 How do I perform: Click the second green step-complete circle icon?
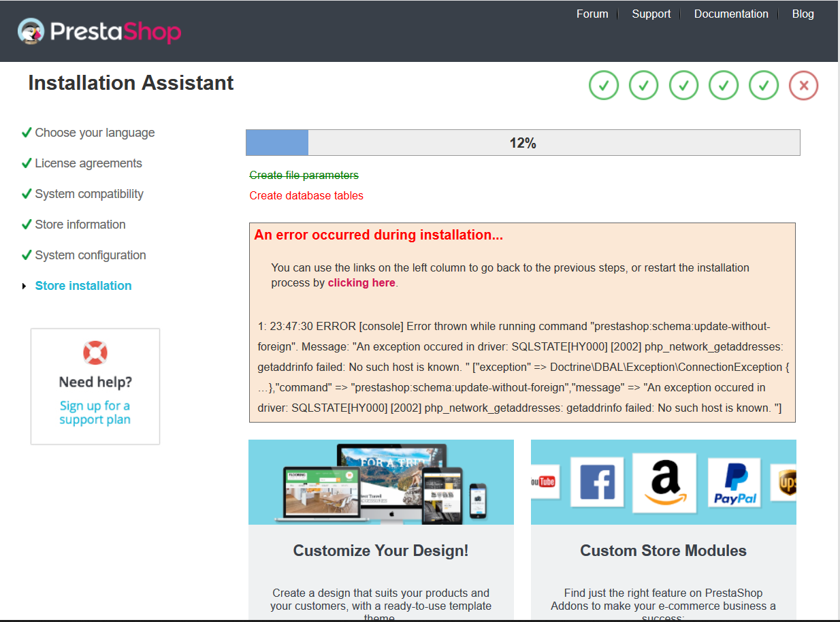click(x=644, y=86)
